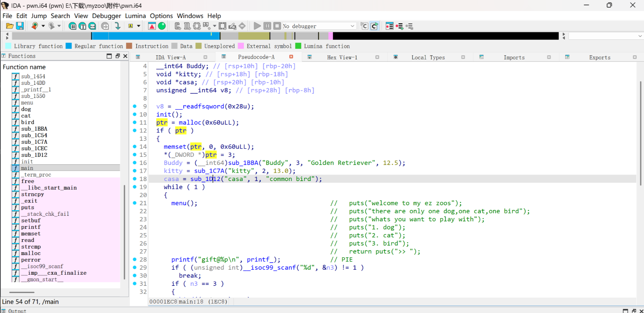Click the breakpoint list icon in the toolbar
Image resolution: width=644 pixels, height=313 pixels.
[389, 26]
